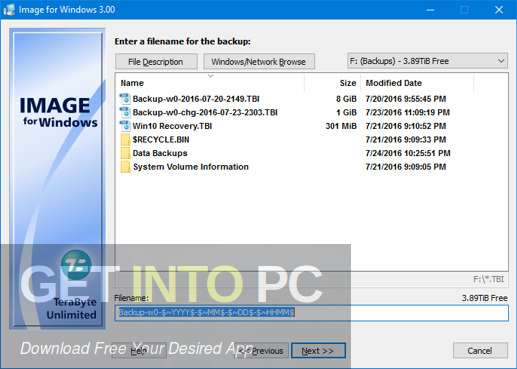Select file name Backup-w0-2016-07-20-2149.TBI
This screenshot has height=369, width=517.
pyautogui.click(x=196, y=99)
